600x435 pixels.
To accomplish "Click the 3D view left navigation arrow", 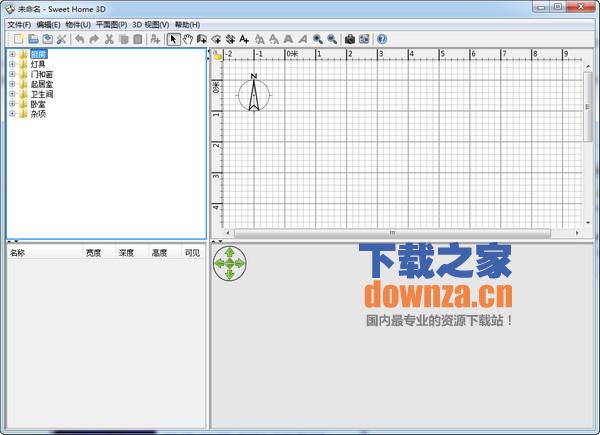I will tap(219, 263).
